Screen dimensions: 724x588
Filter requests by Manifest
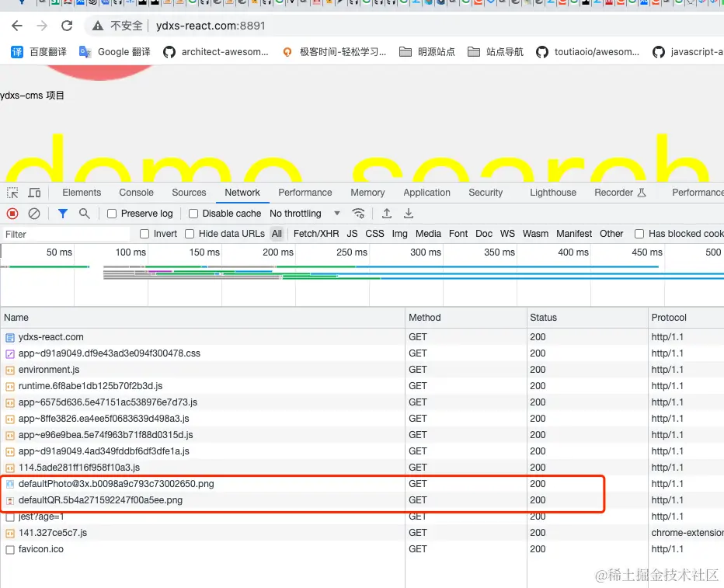(574, 234)
